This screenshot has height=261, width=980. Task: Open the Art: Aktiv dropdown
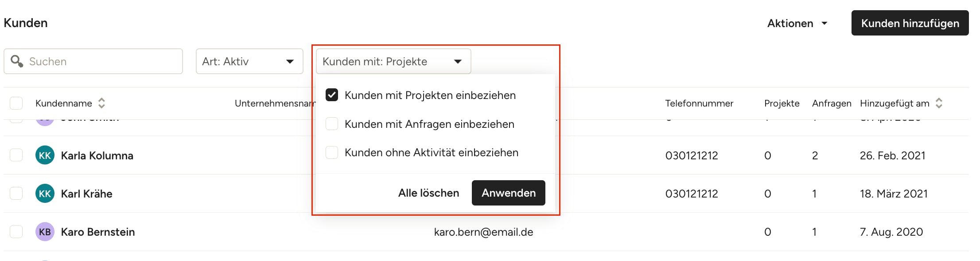pyautogui.click(x=249, y=61)
